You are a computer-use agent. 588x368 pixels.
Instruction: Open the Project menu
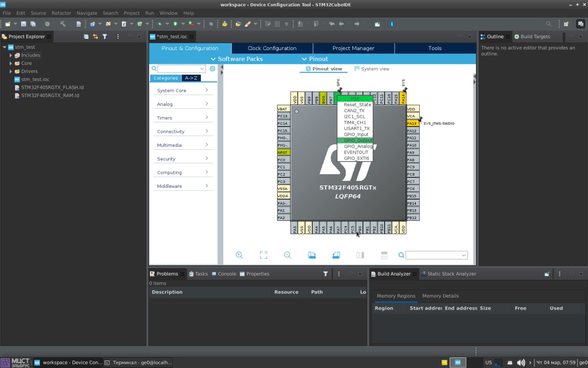(x=131, y=13)
